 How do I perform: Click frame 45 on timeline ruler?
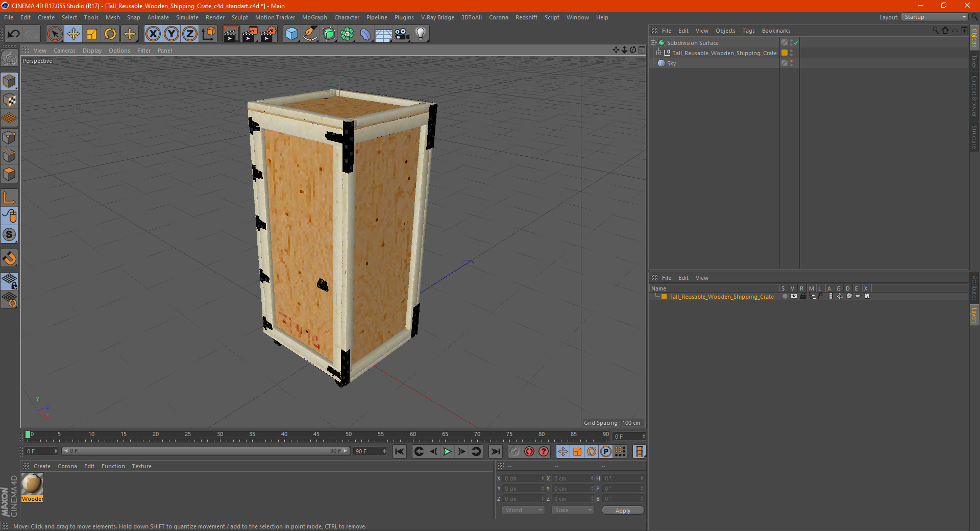click(x=316, y=435)
